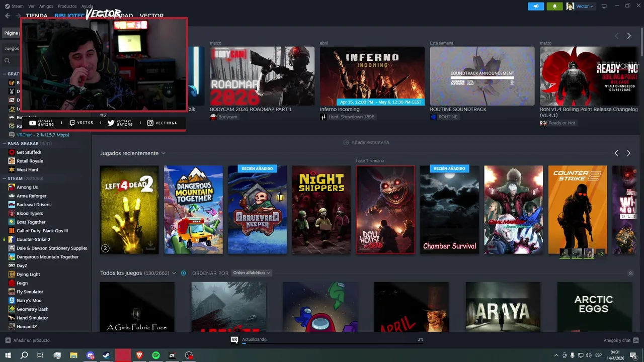The height and width of the screenshot is (362, 644).
Task: Open the notifications bell
Action: click(555, 6)
